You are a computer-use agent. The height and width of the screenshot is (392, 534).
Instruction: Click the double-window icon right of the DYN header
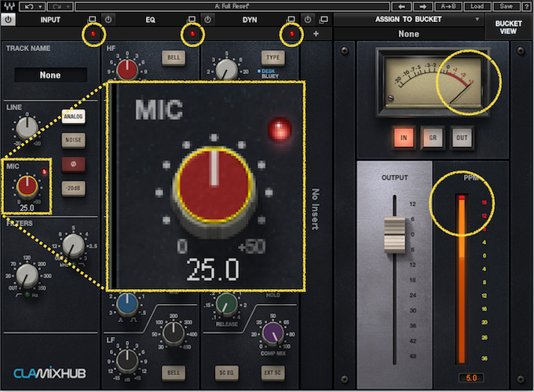point(324,20)
